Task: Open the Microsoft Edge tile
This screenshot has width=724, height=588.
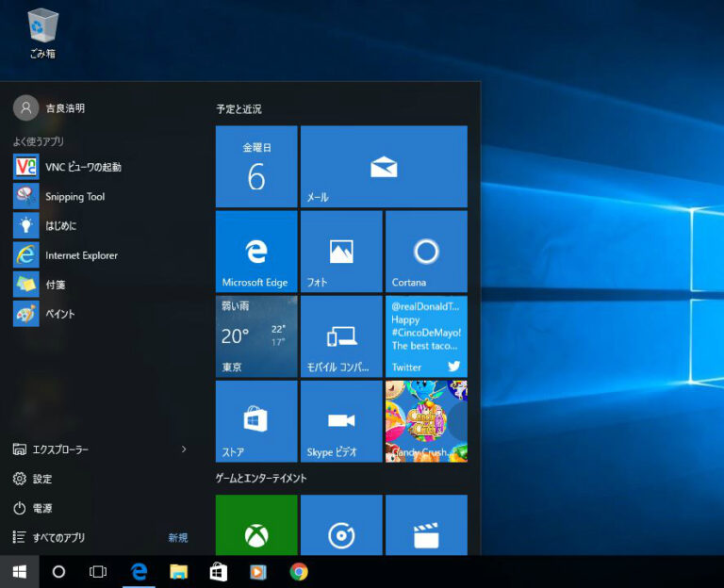Action: 256,252
